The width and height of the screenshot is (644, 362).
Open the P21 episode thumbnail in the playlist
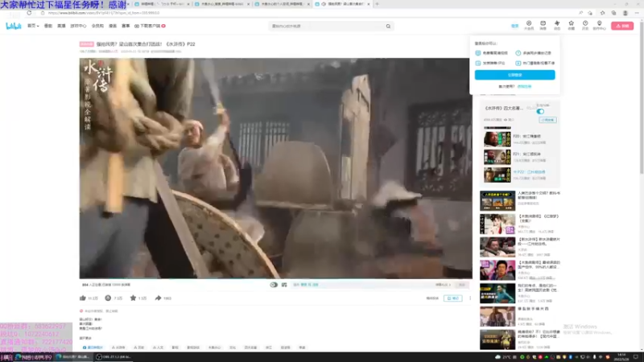click(x=497, y=157)
